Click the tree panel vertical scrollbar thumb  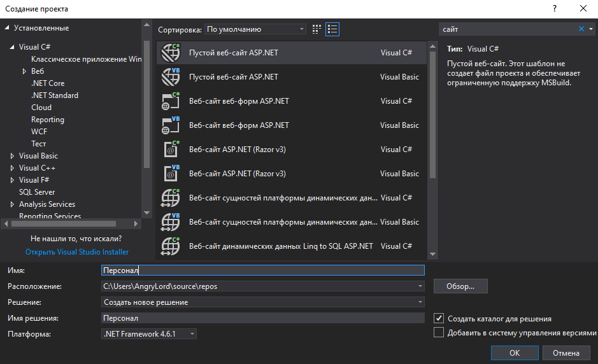[x=147, y=104]
